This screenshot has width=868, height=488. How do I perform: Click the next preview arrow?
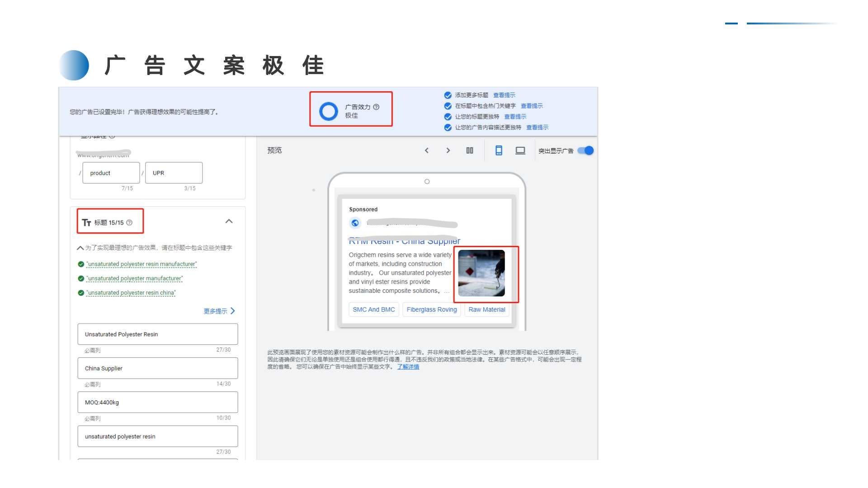[x=448, y=150]
